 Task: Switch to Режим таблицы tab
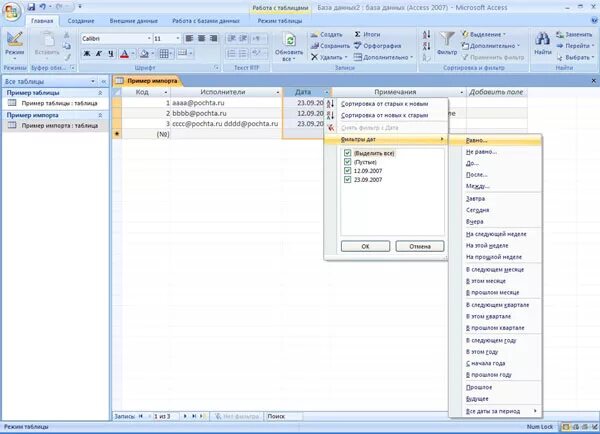(x=280, y=21)
